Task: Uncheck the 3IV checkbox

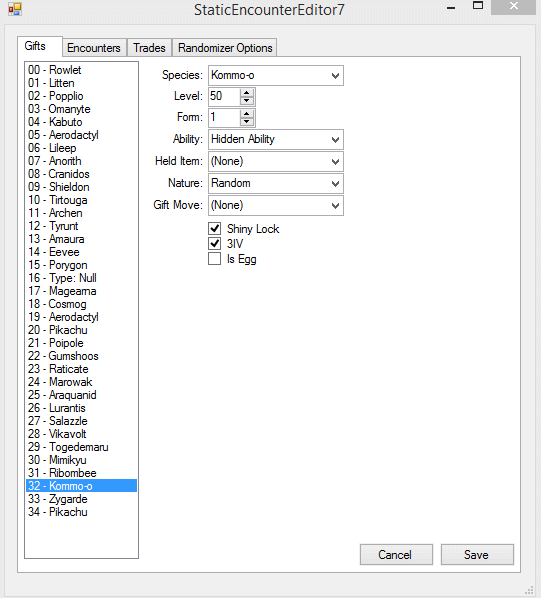Action: pyautogui.click(x=215, y=243)
